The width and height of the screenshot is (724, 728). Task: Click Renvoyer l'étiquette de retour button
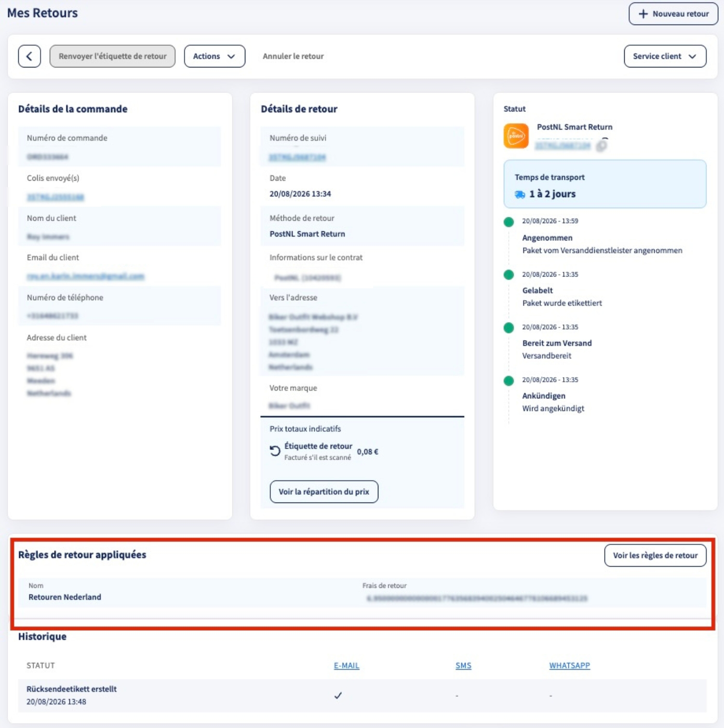pos(112,56)
